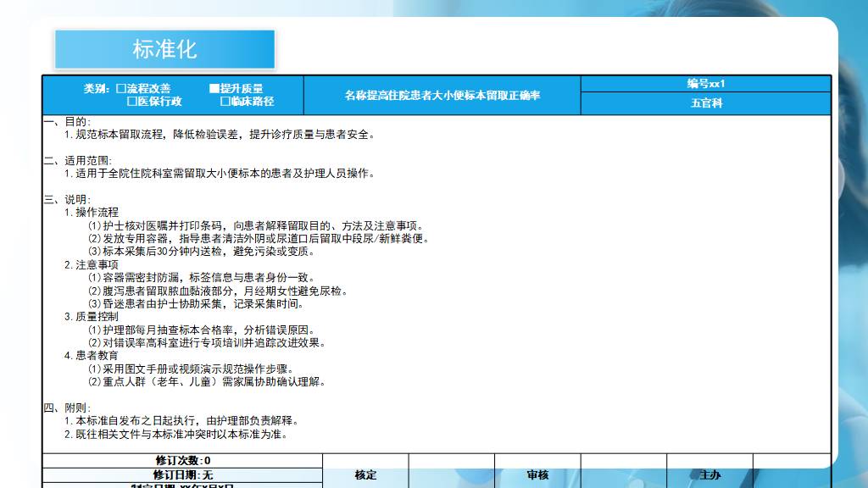Select the 名称 title cell in header
This screenshot has height=488, width=868.
click(442, 96)
